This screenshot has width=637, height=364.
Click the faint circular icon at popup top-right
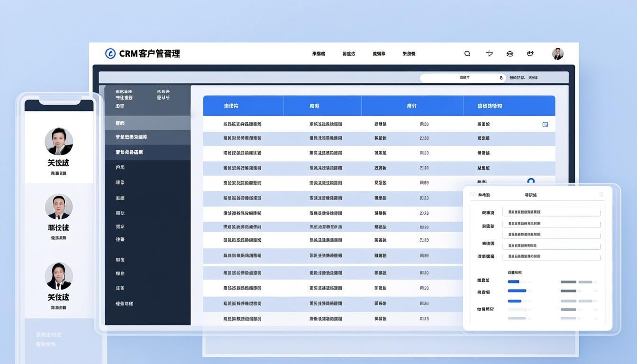(x=601, y=195)
